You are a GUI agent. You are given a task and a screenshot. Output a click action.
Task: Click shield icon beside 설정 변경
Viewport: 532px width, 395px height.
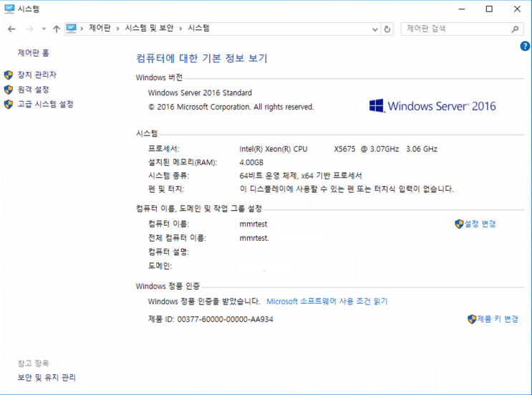tap(459, 224)
